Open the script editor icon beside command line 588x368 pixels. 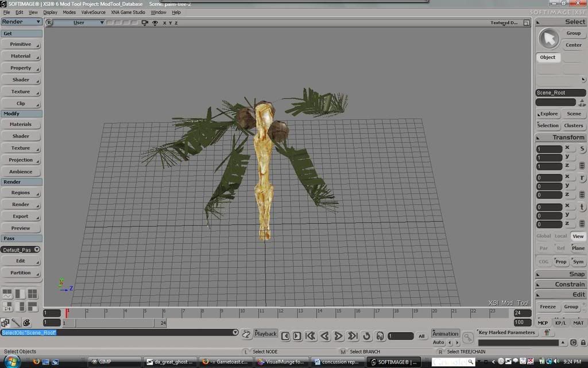point(246,334)
